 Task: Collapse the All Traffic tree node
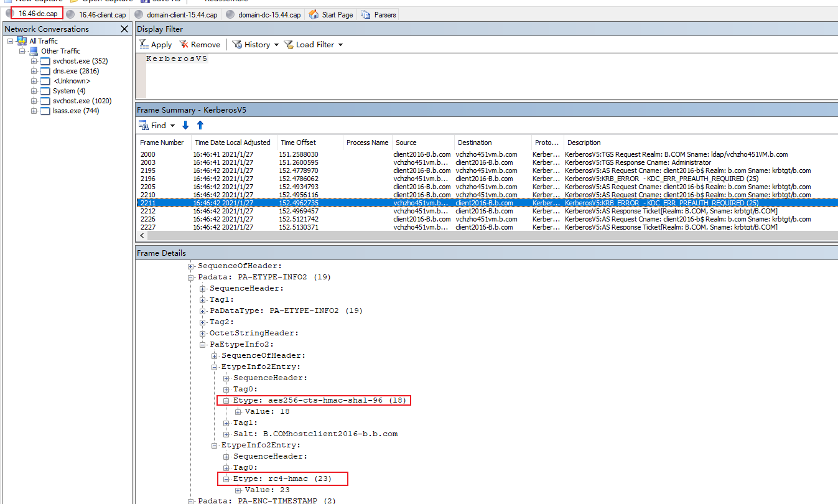[x=11, y=41]
